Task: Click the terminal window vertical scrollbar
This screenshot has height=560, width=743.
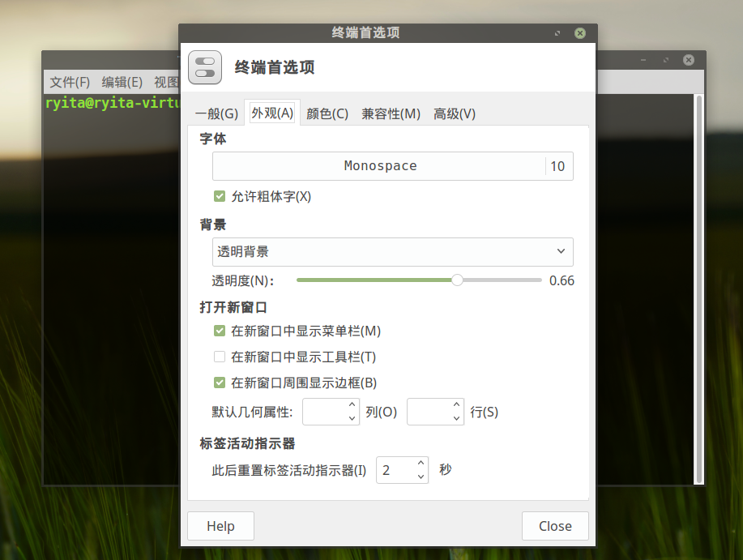Action: click(699, 289)
